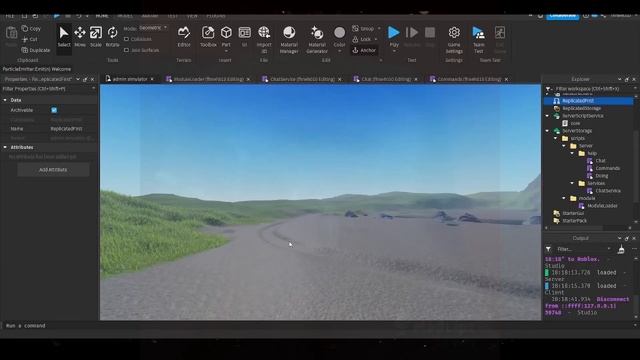Switch to the Chat script tab
The width and height of the screenshot is (640, 360).
[x=385, y=79]
